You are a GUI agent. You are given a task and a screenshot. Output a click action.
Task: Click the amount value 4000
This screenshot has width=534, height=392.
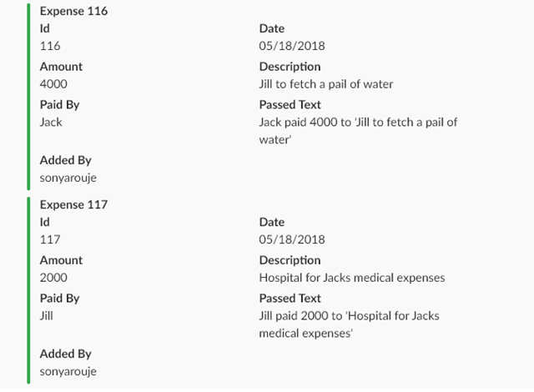click(53, 84)
